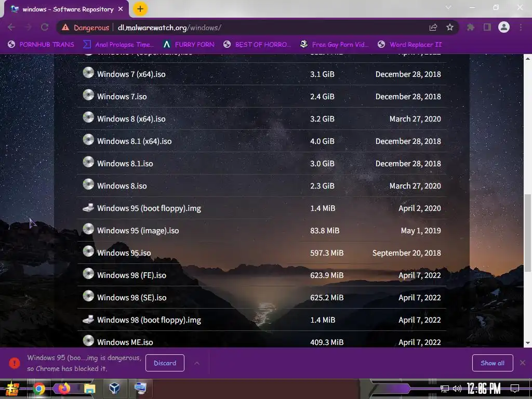Image resolution: width=532 pixels, height=399 pixels.
Task: Open the Windows 95 (boot floppy).img link
Action: click(x=149, y=208)
